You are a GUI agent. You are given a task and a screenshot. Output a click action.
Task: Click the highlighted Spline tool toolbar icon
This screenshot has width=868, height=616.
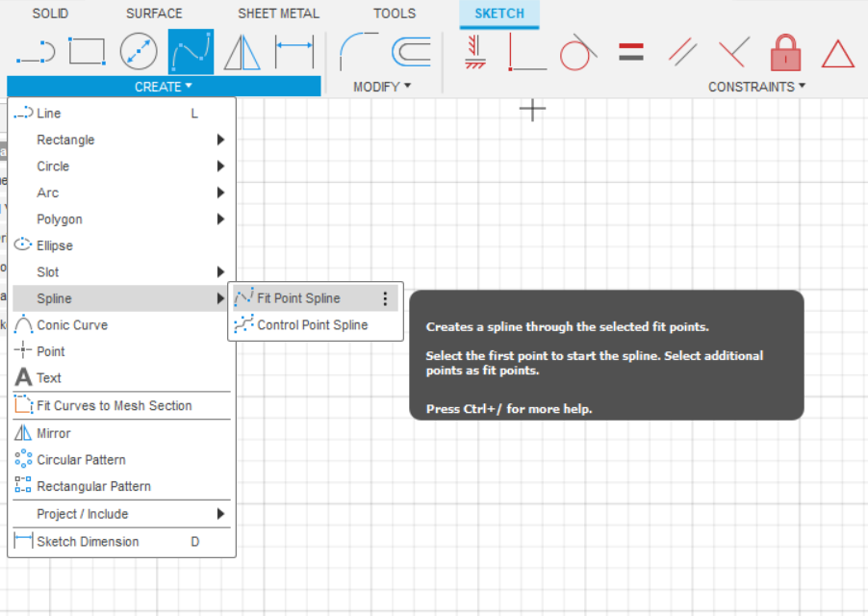(x=191, y=51)
